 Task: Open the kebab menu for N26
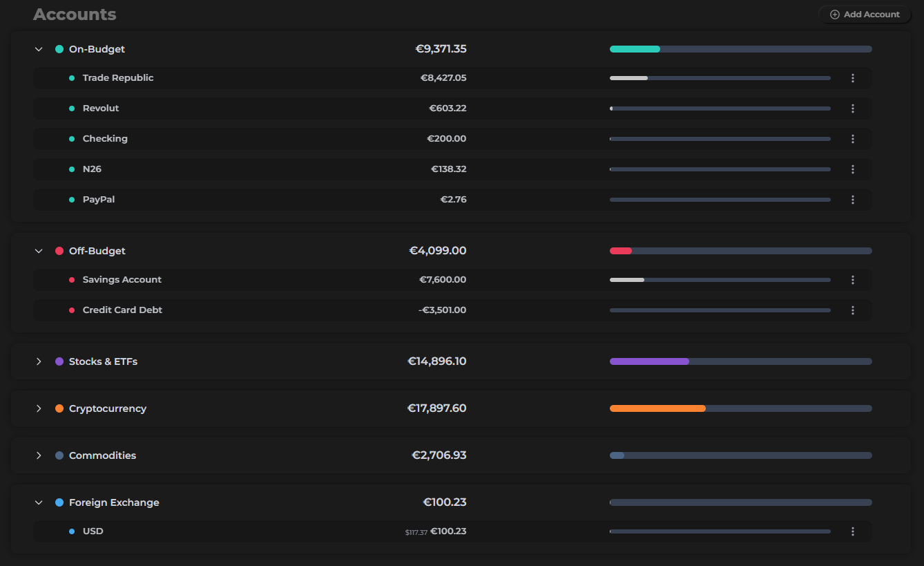coord(852,169)
